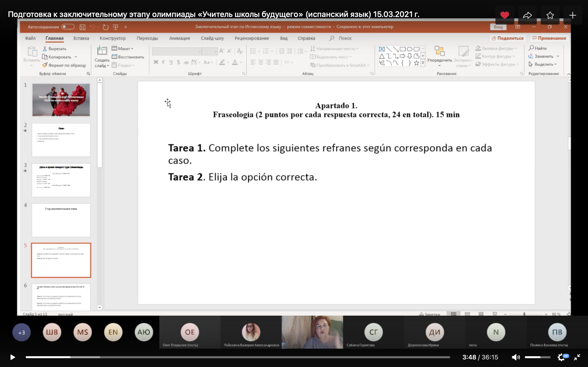588x367 pixels.
Task: Open the Вставка ribbon tab
Action: point(81,38)
